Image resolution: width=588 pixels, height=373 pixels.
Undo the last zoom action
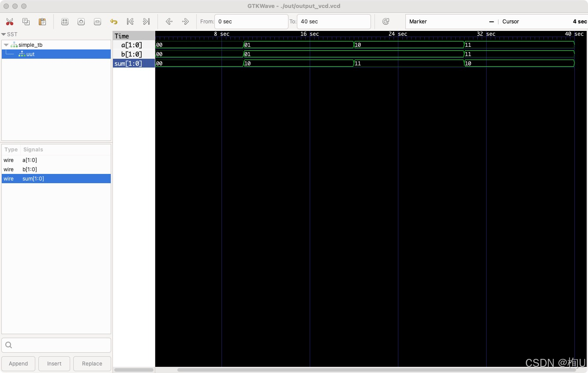pos(113,21)
